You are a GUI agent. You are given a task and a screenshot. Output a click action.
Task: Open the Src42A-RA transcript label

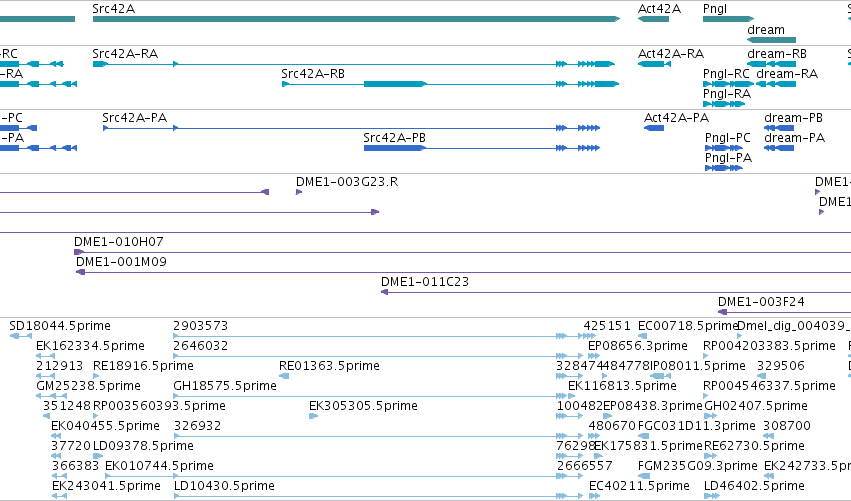tap(125, 54)
